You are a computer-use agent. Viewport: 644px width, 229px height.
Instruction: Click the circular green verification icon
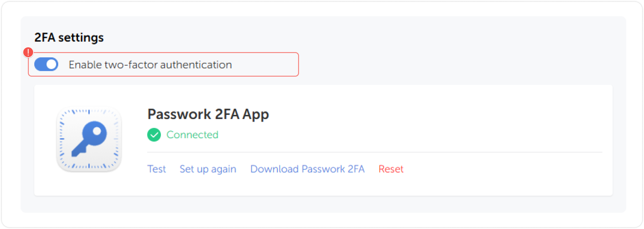[x=154, y=135]
